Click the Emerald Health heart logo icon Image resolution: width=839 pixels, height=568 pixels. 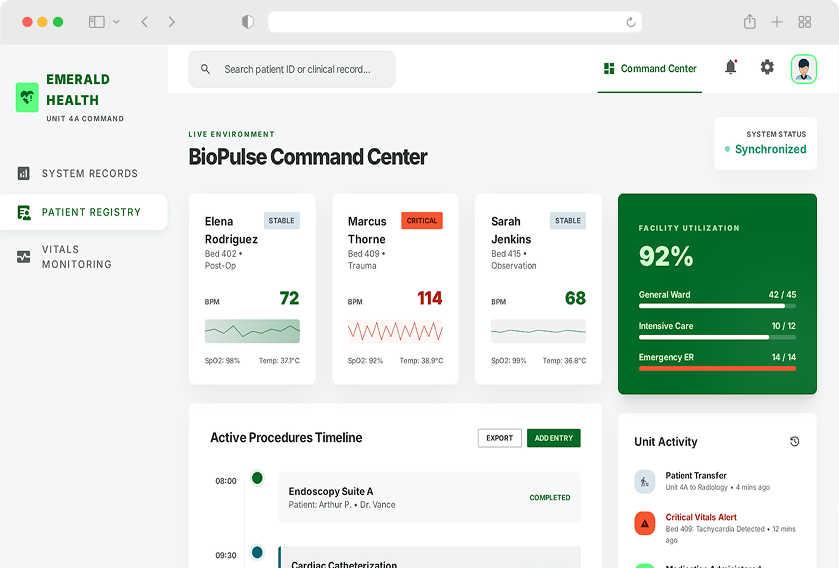pyautogui.click(x=27, y=97)
